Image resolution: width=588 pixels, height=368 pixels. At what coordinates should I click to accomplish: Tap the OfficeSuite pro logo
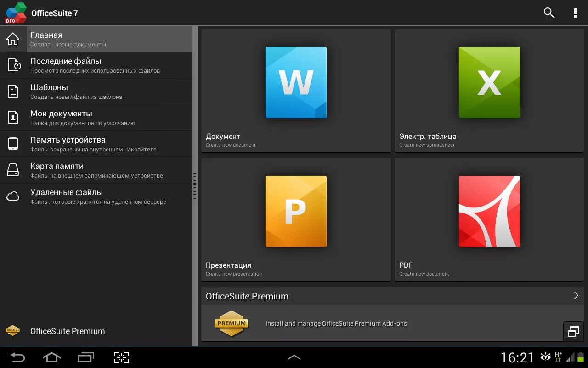pyautogui.click(x=15, y=13)
